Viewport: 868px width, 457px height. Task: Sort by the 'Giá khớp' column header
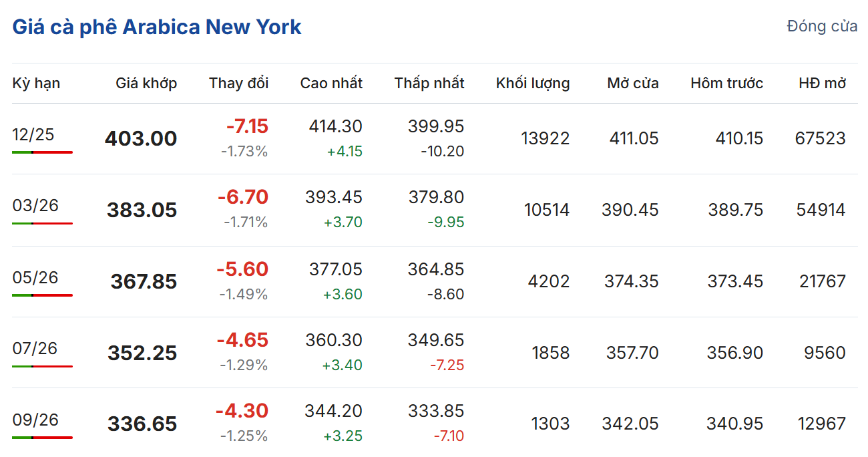146,84
